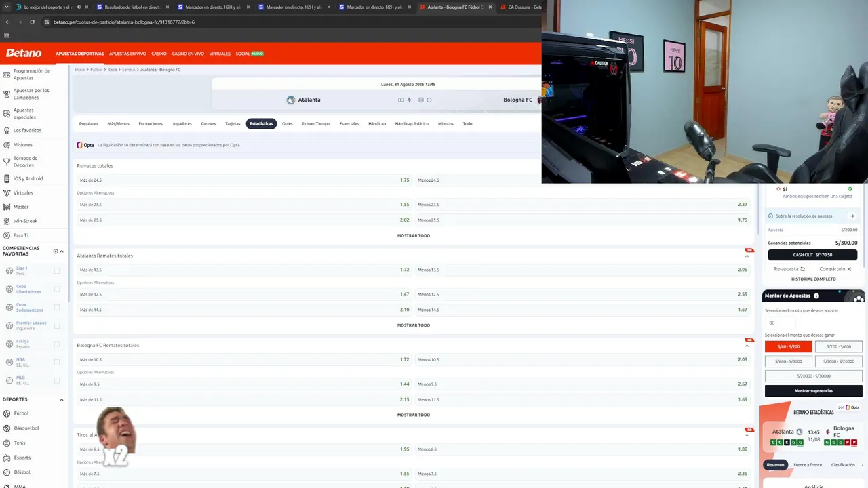
Task: Click the amount-to-bet input showing 30
Action: [780, 323]
